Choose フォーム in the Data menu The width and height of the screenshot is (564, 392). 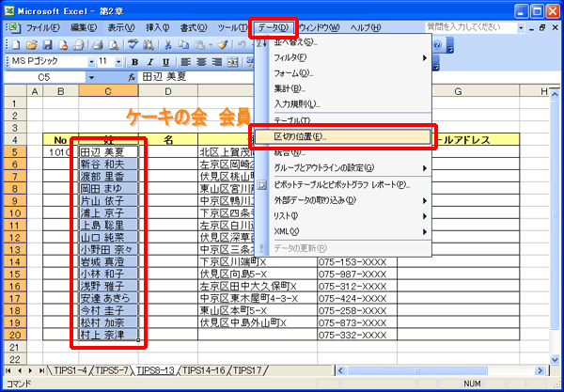[x=343, y=73]
